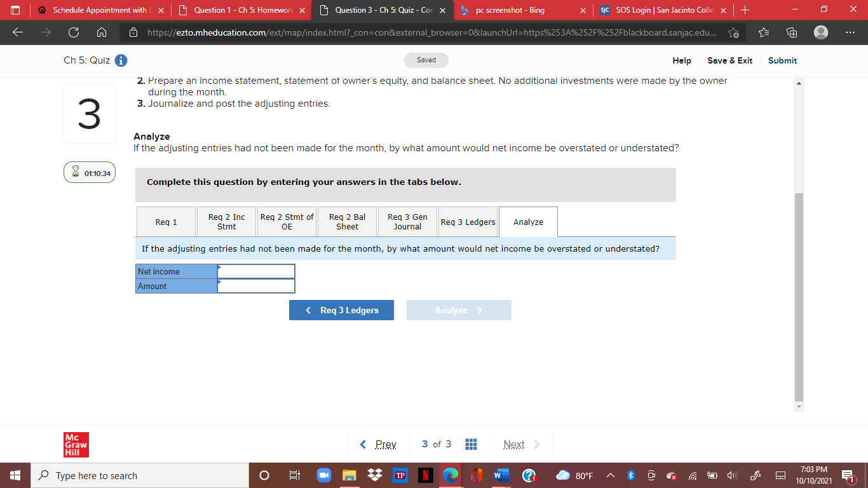
Task: Click the vertical scrollbar down arrow
Action: [x=798, y=406]
